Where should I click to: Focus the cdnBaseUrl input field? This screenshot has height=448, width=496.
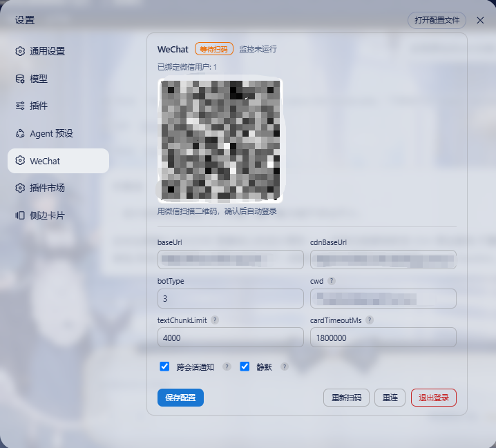tap(383, 260)
